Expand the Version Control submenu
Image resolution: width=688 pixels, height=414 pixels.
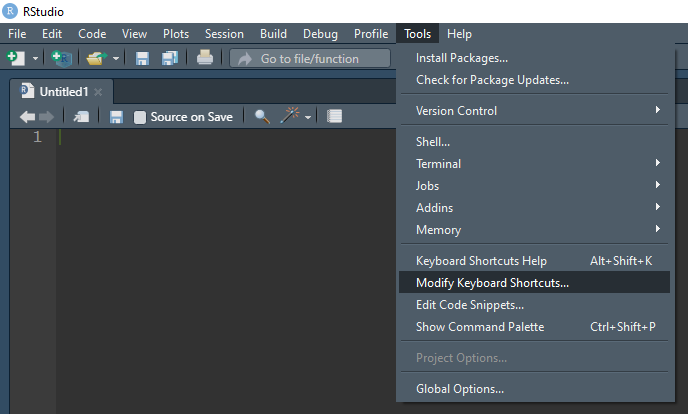[534, 111]
